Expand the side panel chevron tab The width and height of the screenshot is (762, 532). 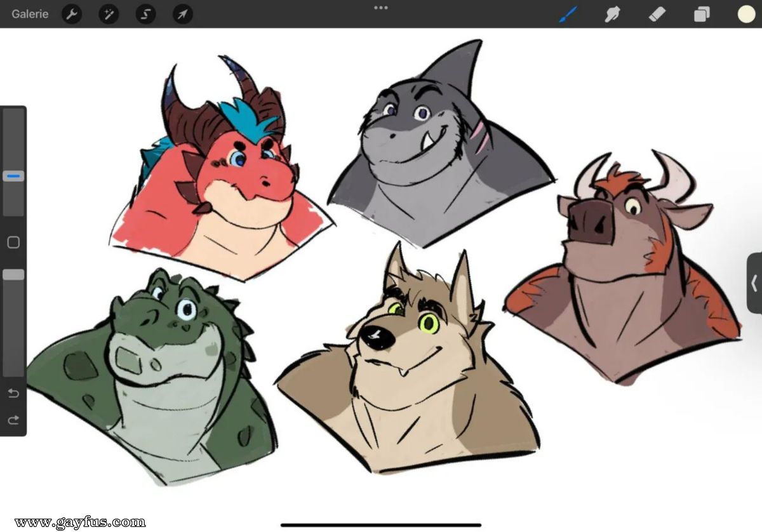tap(754, 283)
